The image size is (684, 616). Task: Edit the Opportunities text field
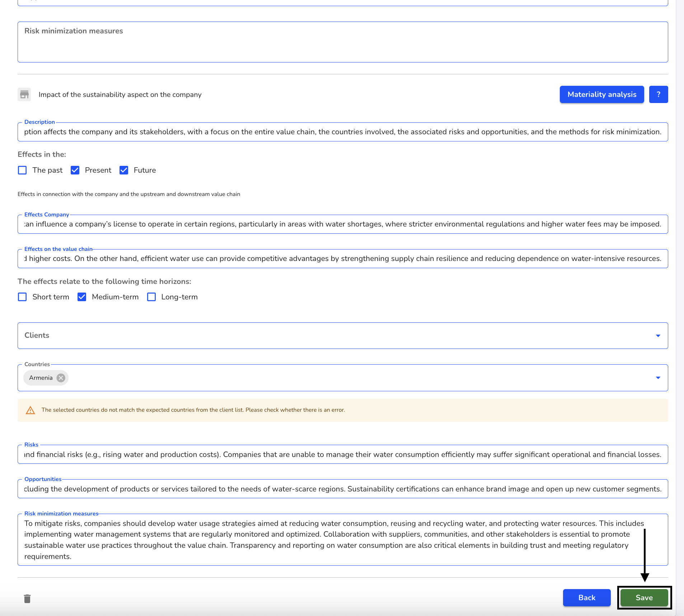(x=343, y=489)
